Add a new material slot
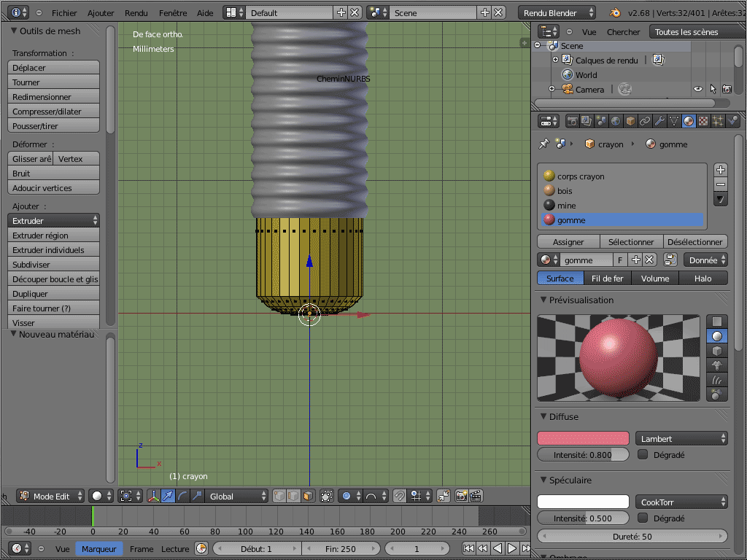This screenshot has height=560, width=747. (720, 170)
